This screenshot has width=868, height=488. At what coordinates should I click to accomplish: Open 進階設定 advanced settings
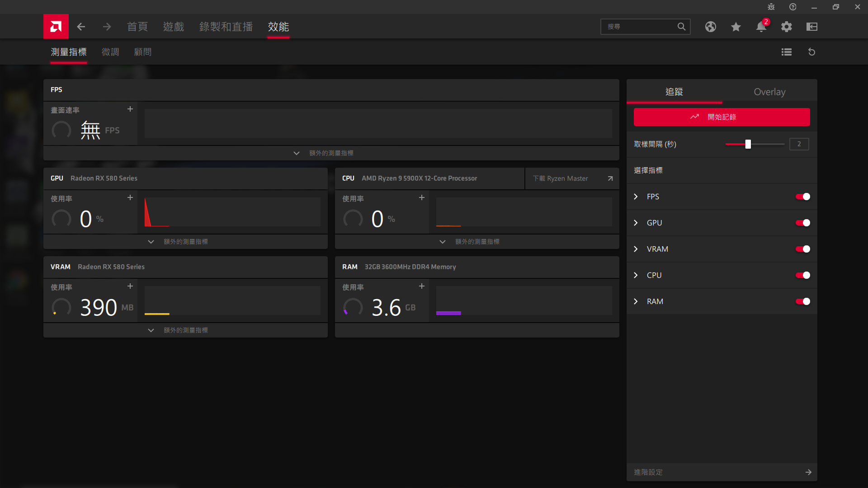722,472
